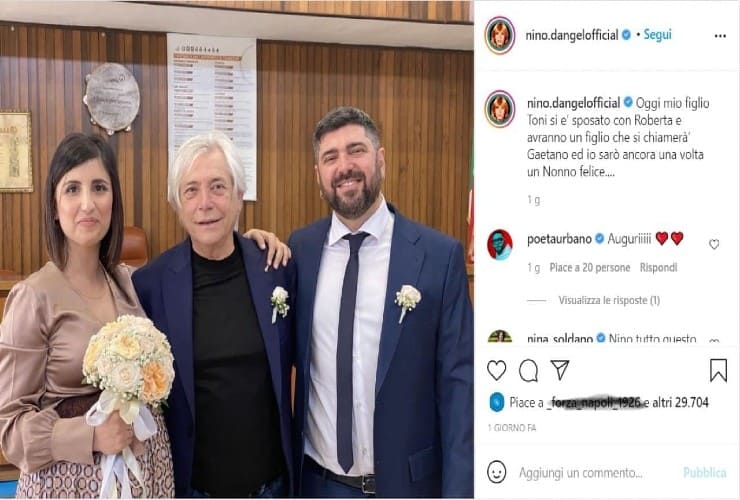
Task: Click the wedding photo of three people
Action: click(x=236, y=250)
